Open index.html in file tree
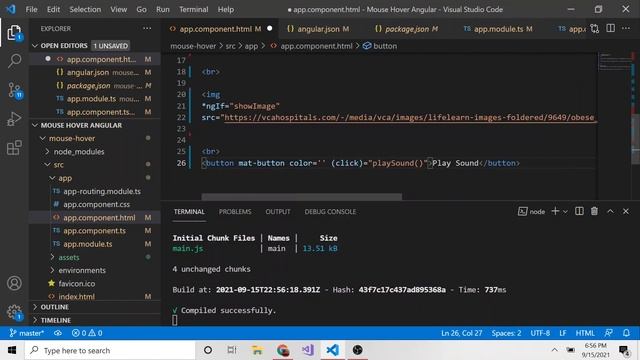The height and width of the screenshot is (360, 640). [76, 297]
